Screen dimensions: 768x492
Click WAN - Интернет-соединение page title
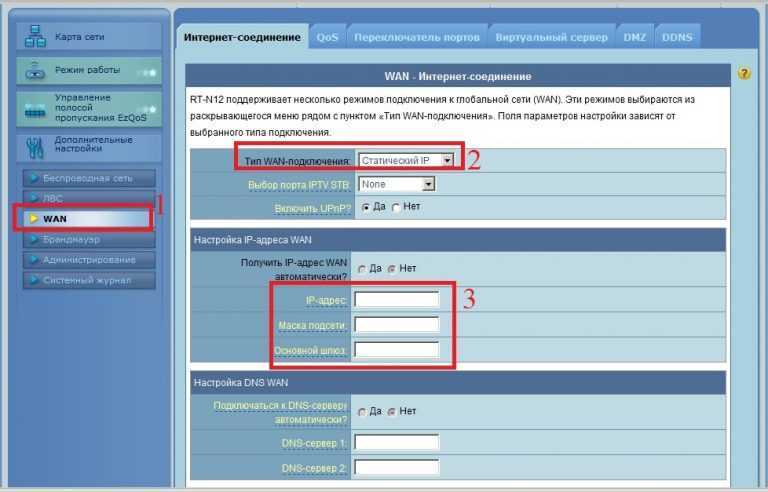coord(458,76)
